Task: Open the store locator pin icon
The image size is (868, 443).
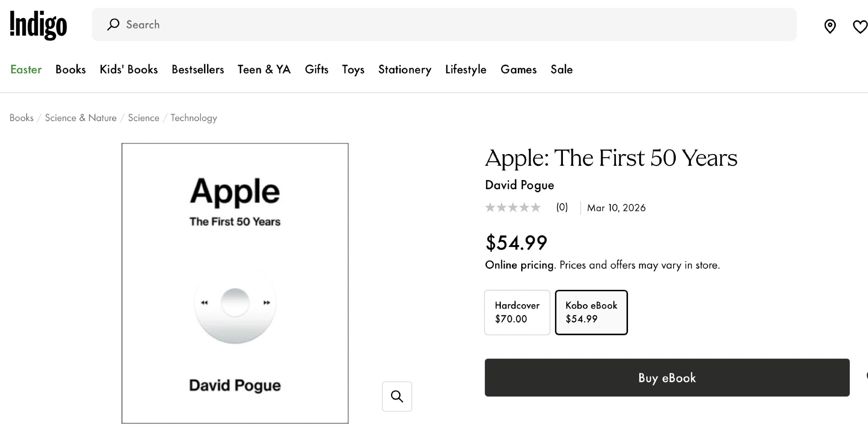Action: coord(830,26)
